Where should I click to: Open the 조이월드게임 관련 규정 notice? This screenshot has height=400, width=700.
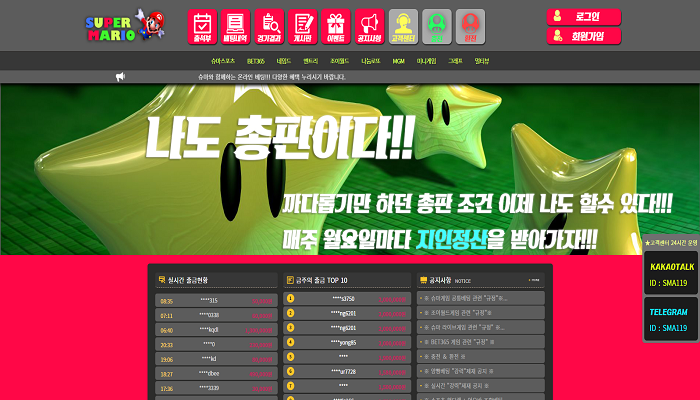480,313
